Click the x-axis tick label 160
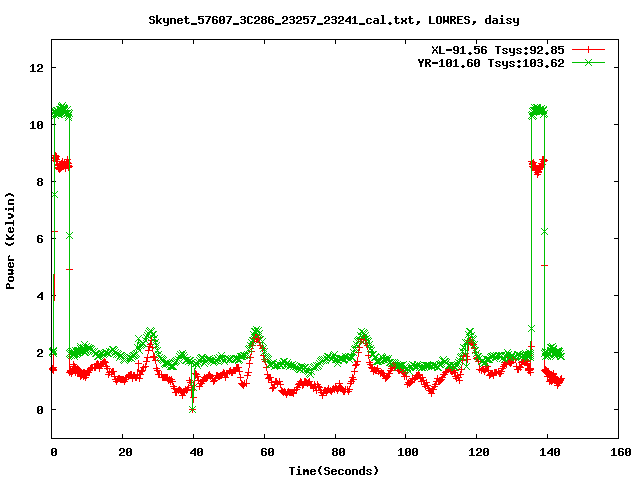This screenshot has width=640, height=480. pos(620,452)
